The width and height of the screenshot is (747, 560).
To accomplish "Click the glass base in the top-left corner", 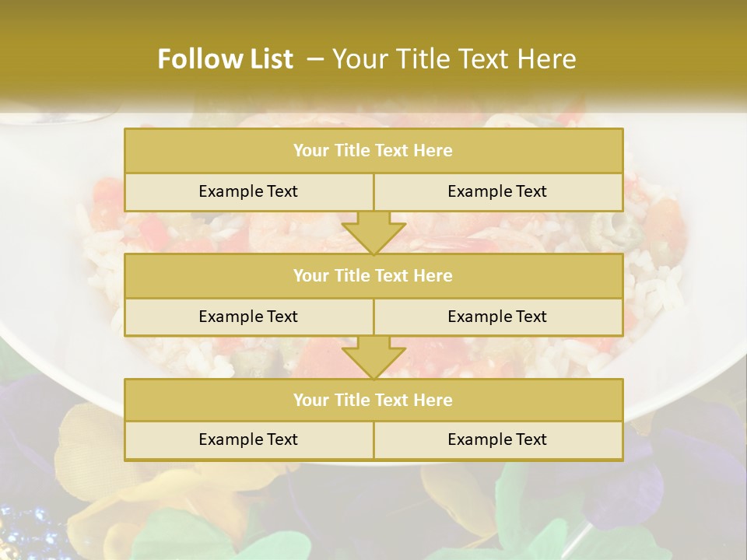I will click(x=70, y=118).
